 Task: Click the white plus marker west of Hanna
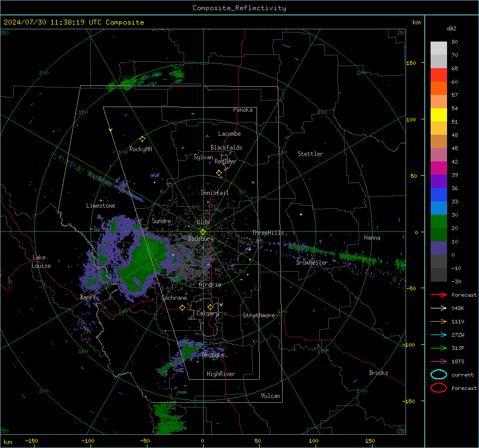(301, 214)
